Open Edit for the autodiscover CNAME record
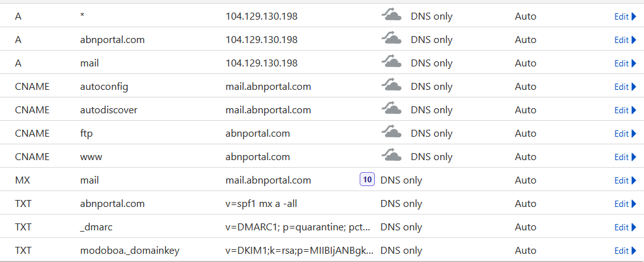Image resolution: width=644 pixels, height=262 pixels. click(x=625, y=110)
